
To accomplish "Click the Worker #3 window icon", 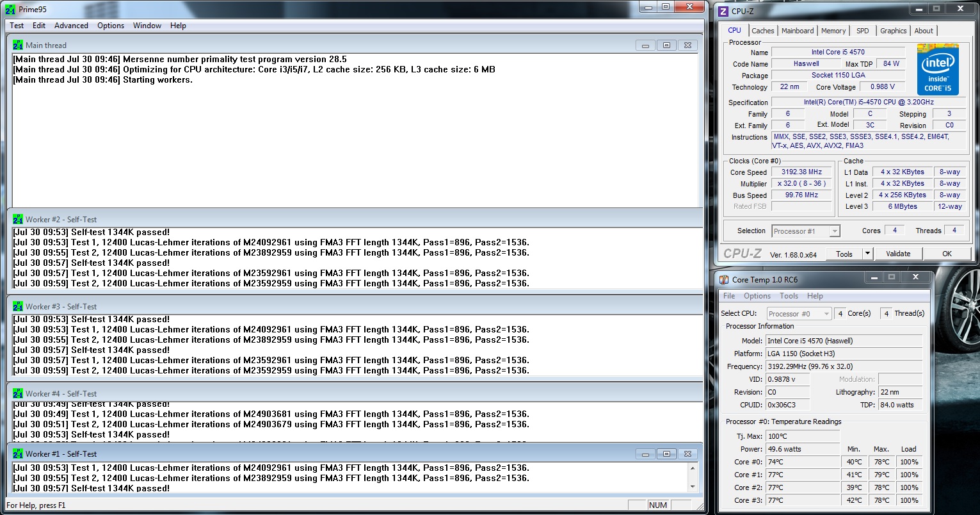I will click(x=18, y=307).
